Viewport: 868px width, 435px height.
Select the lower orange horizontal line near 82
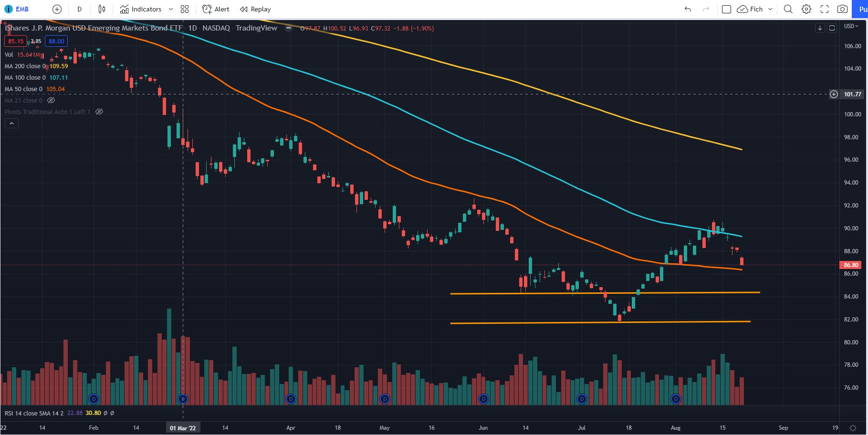600,322
